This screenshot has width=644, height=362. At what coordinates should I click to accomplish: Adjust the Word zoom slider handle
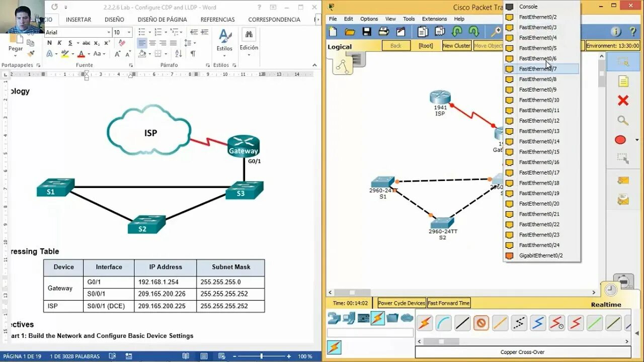pyautogui.click(x=261, y=356)
